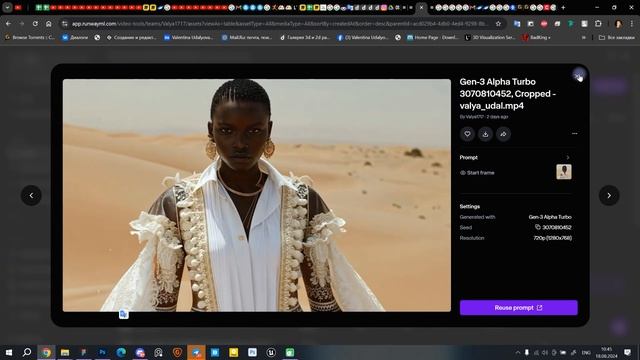Go to the previous asset arrow
The height and width of the screenshot is (360, 640).
[x=31, y=196]
